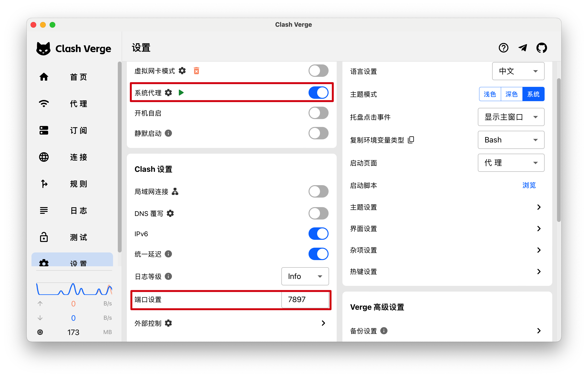Turn off the 系统代理 toggle
588x377 pixels.
[318, 93]
